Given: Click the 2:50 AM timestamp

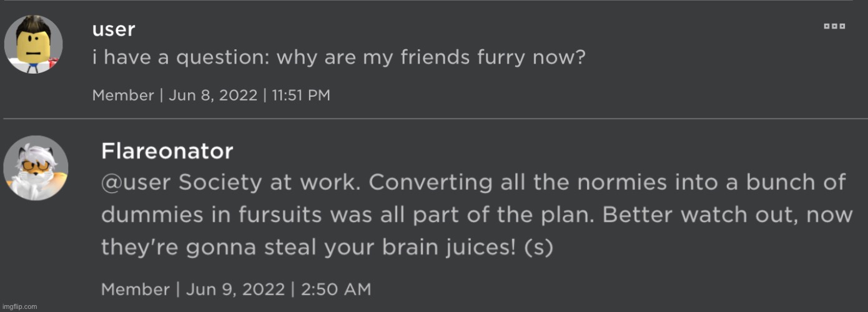Looking at the screenshot, I should [337, 290].
